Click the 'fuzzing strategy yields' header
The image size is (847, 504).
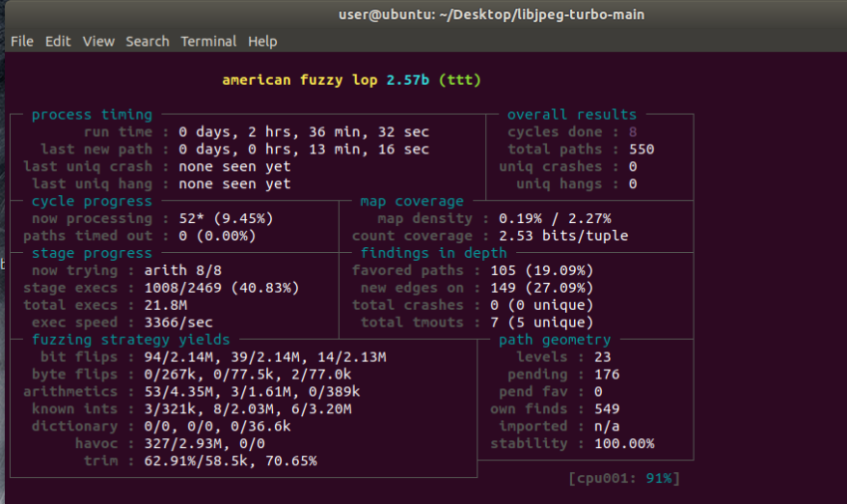[131, 340]
